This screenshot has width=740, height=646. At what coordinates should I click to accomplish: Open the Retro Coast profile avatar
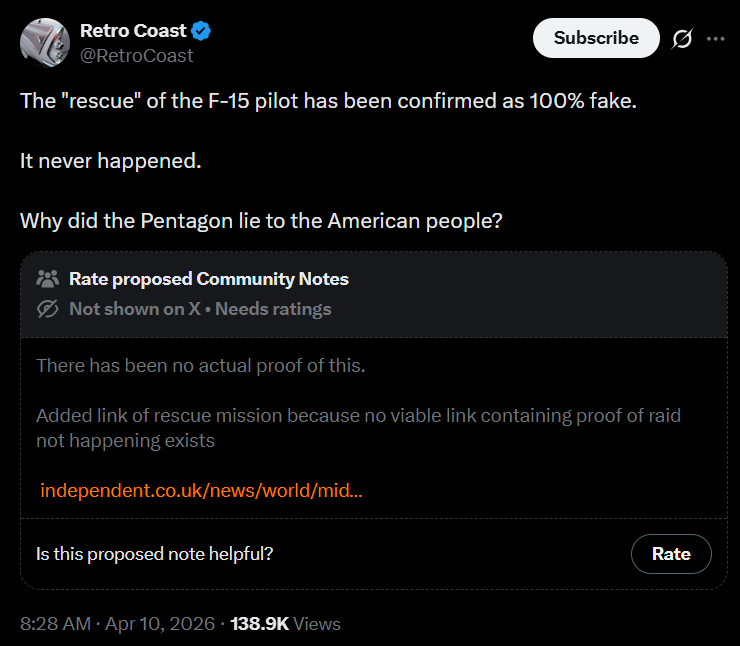click(x=44, y=43)
